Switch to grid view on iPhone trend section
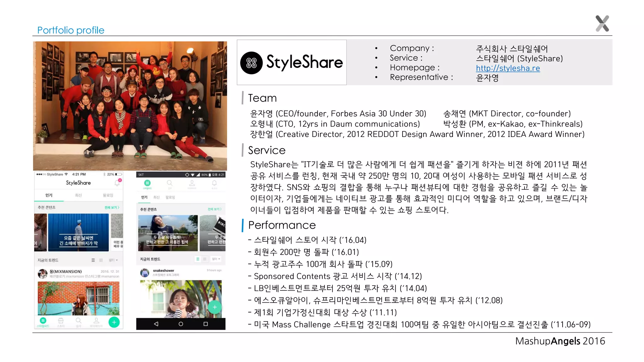The width and height of the screenshot is (644, 362). click(x=101, y=260)
